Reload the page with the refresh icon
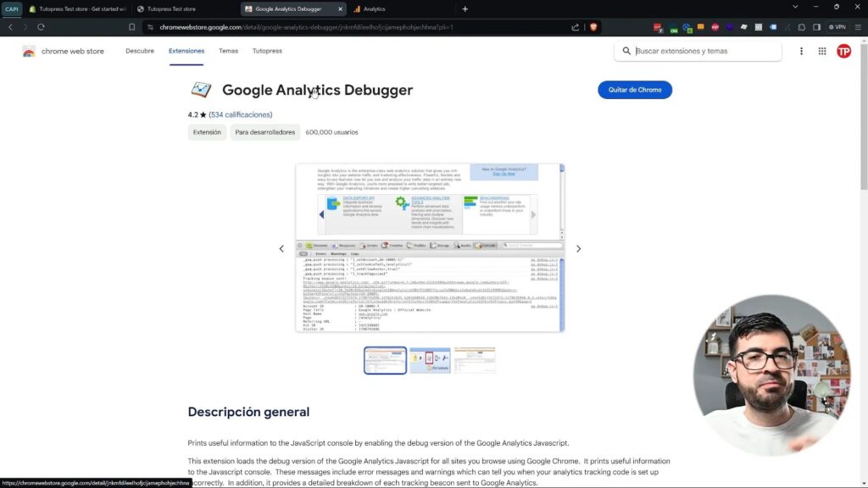868x488 pixels. (x=41, y=26)
